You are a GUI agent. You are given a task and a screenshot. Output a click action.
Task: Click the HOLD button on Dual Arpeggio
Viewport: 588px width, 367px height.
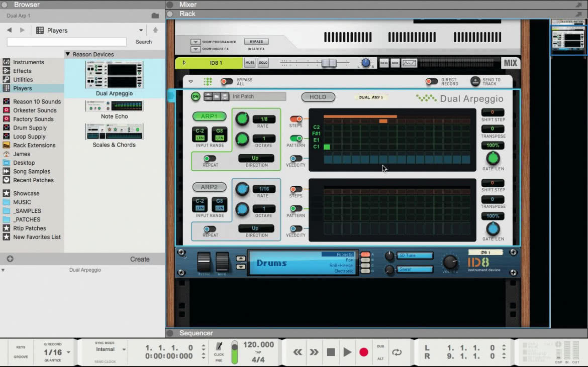(x=318, y=97)
